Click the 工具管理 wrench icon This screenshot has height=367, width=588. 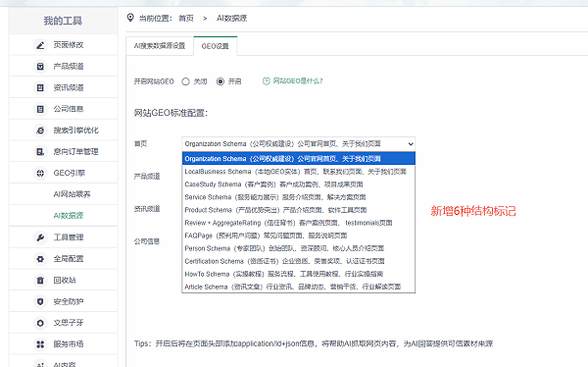pyautogui.click(x=40, y=237)
